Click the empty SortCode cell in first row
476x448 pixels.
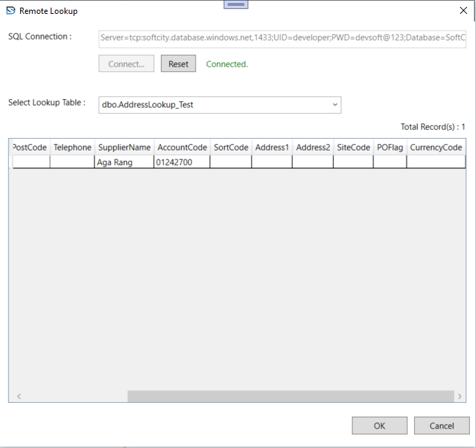[x=230, y=162]
